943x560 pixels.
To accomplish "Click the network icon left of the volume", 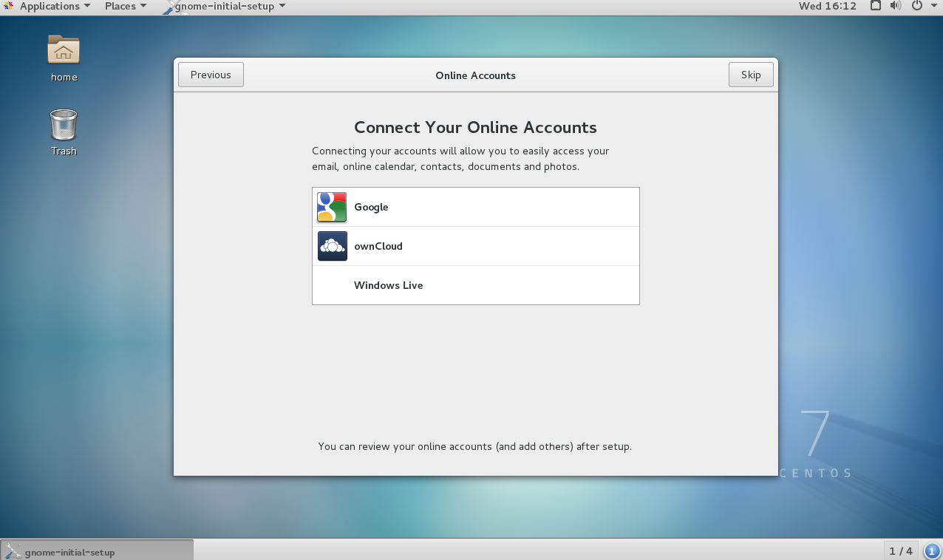I will click(876, 6).
